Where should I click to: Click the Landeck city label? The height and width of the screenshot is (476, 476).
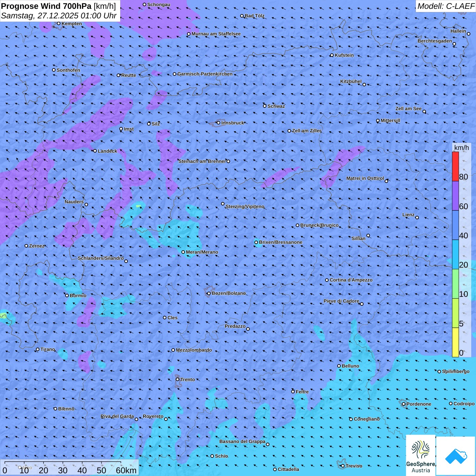(x=107, y=151)
